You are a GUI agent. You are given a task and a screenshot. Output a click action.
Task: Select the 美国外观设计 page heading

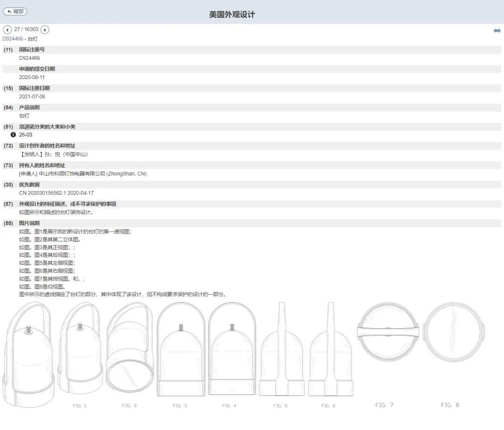[232, 14]
